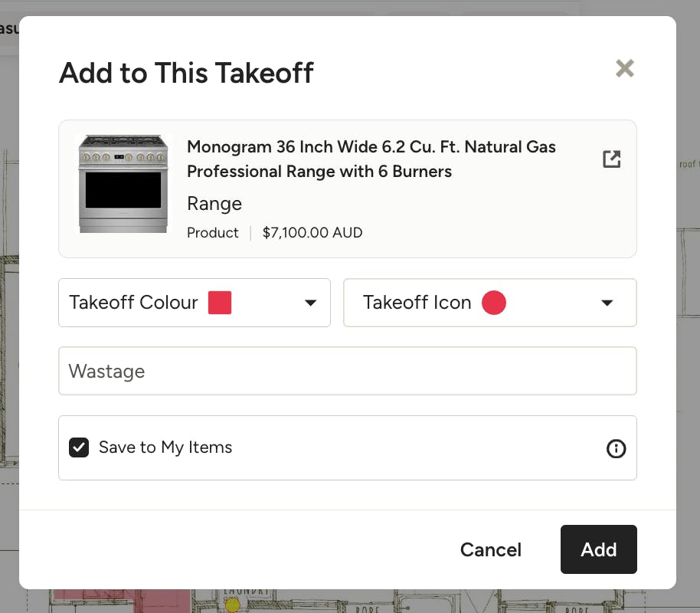Cancel adding the item
Screen dimensions: 700x613
pos(491,549)
